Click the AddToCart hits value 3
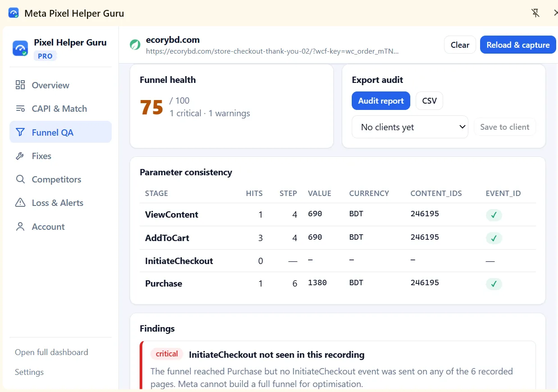Screen dimensions: 558x392 (x=260, y=238)
